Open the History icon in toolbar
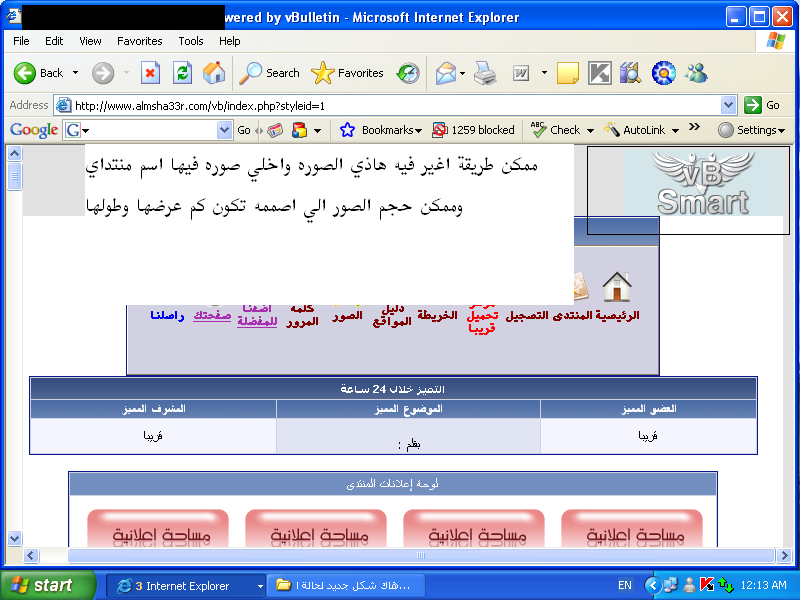 (x=408, y=73)
